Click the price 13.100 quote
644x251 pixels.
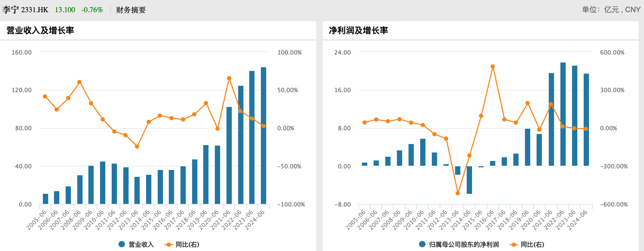65,10
